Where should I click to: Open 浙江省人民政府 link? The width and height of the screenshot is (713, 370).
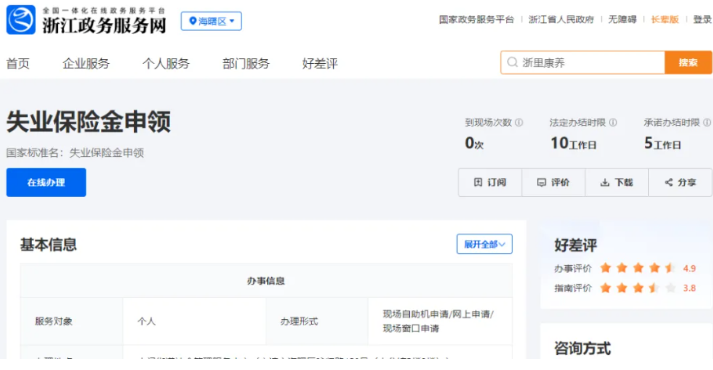coord(561,19)
